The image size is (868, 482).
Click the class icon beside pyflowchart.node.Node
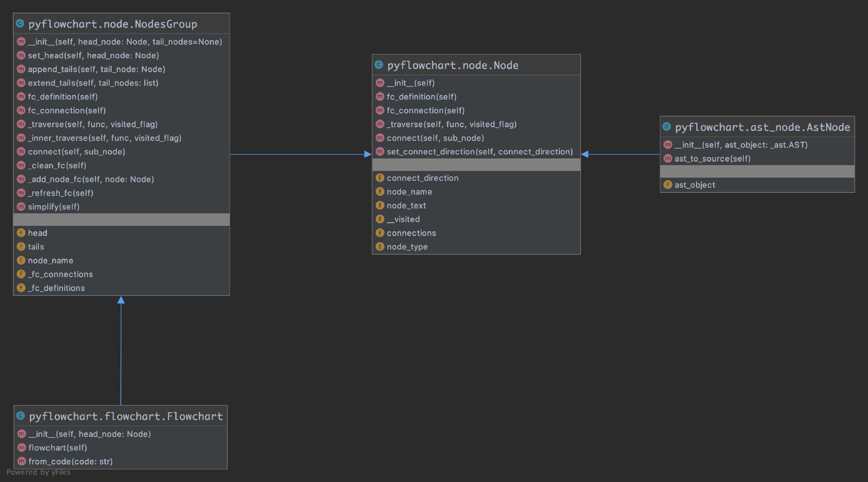click(379, 65)
